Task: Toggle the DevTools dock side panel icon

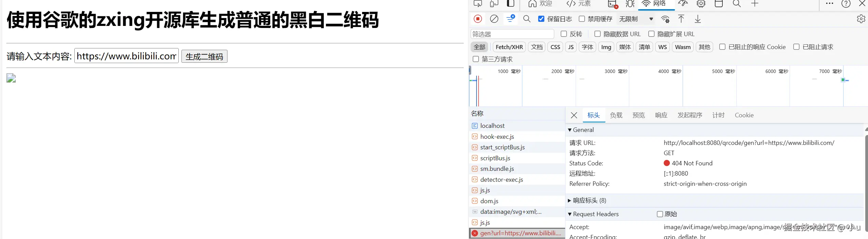Action: [511, 4]
